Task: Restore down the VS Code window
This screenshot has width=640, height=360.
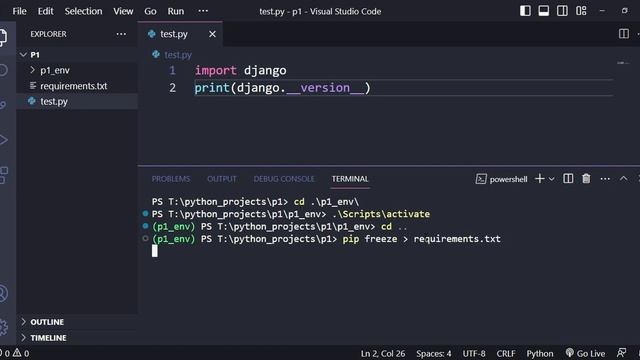Action: point(624,11)
